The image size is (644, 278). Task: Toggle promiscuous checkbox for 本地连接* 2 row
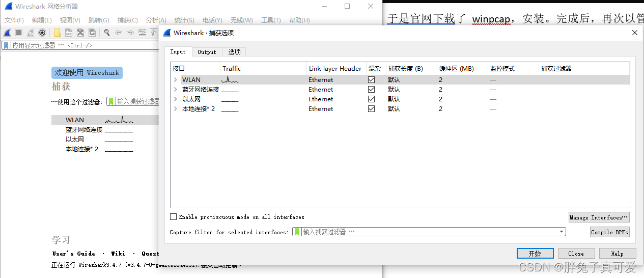tap(371, 109)
